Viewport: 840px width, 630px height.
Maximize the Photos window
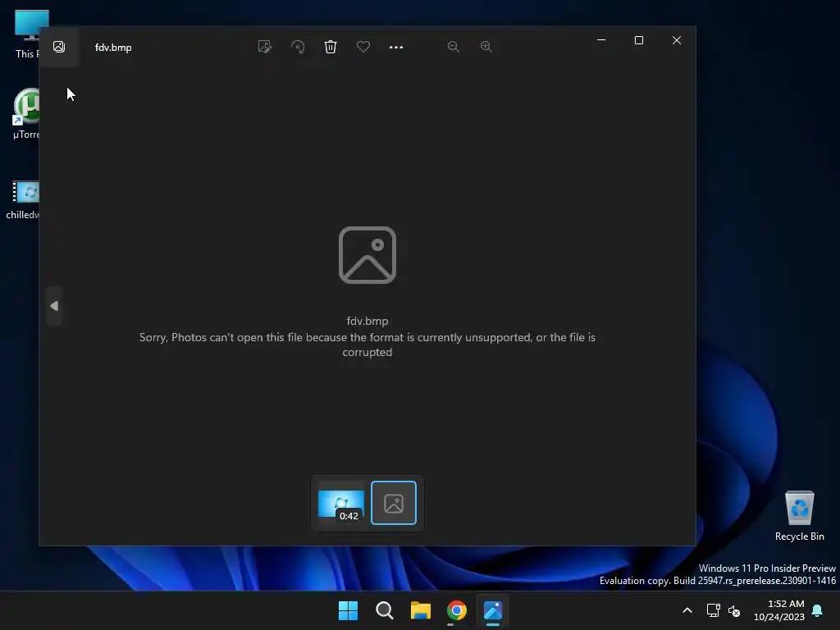pyautogui.click(x=638, y=40)
